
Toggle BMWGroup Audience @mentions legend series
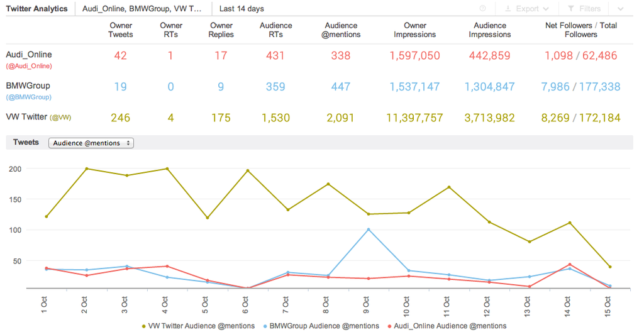coord(321,326)
